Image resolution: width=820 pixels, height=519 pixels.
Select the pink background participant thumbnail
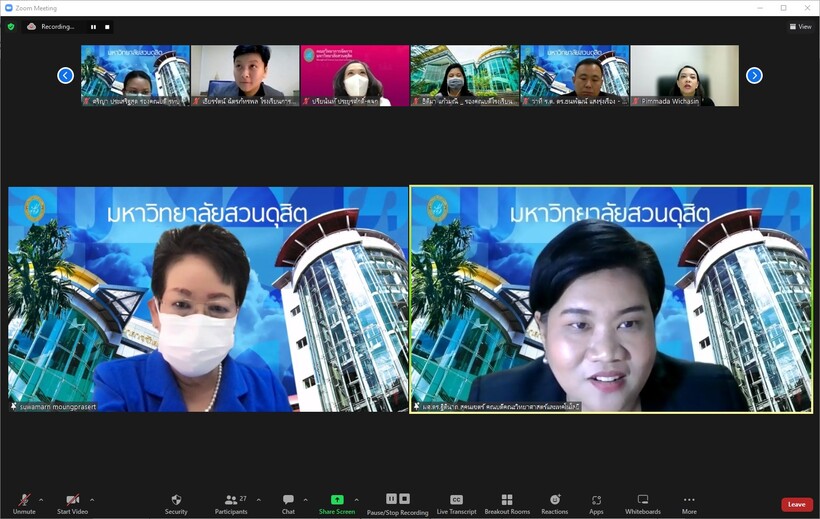click(x=355, y=75)
